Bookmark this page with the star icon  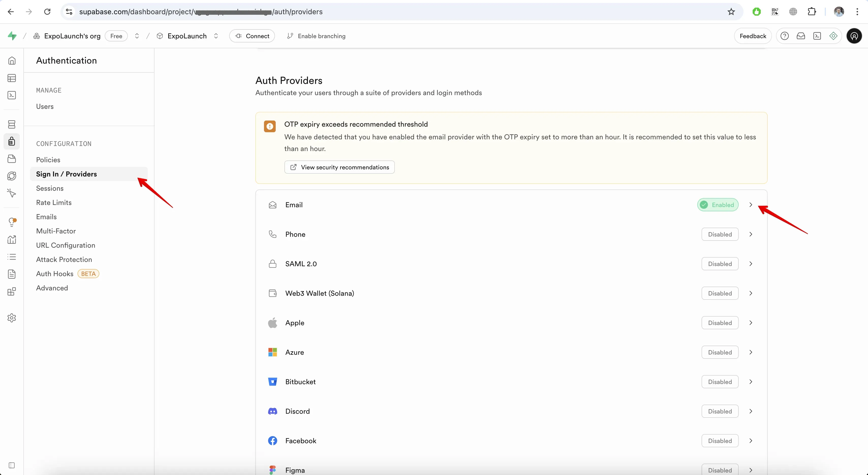(731, 12)
